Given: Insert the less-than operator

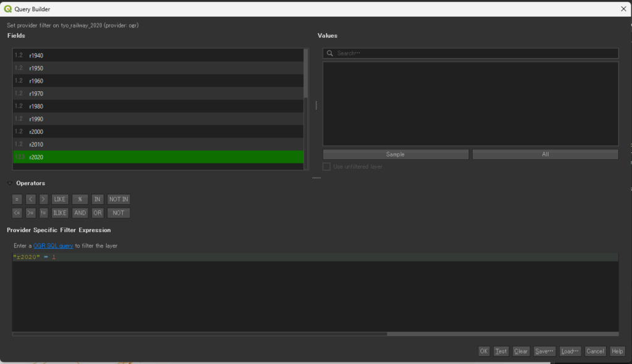Looking at the screenshot, I should (30, 199).
